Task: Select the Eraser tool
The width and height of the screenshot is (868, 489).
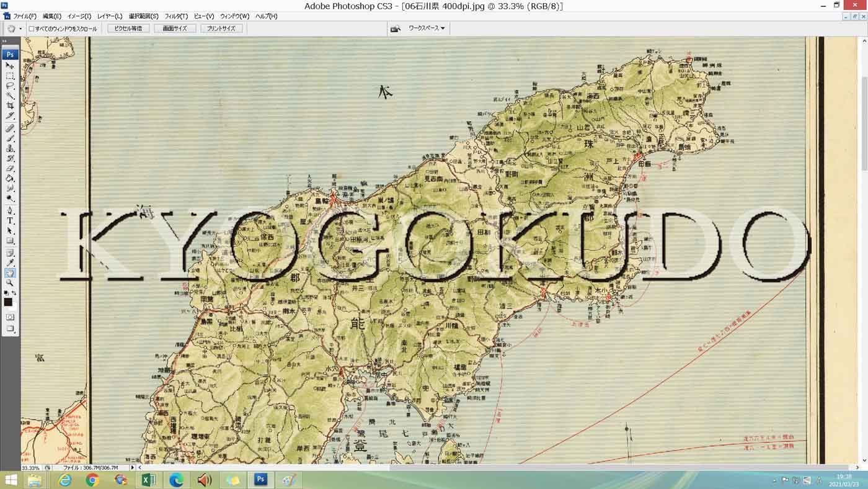Action: [x=10, y=168]
